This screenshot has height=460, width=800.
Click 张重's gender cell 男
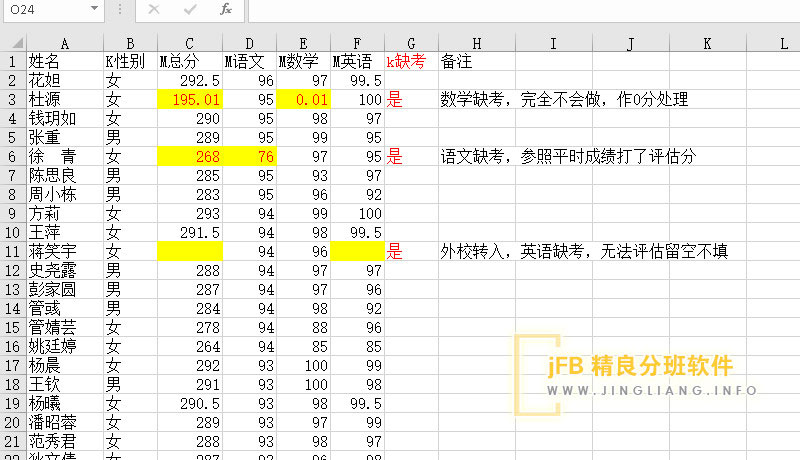click(x=130, y=138)
